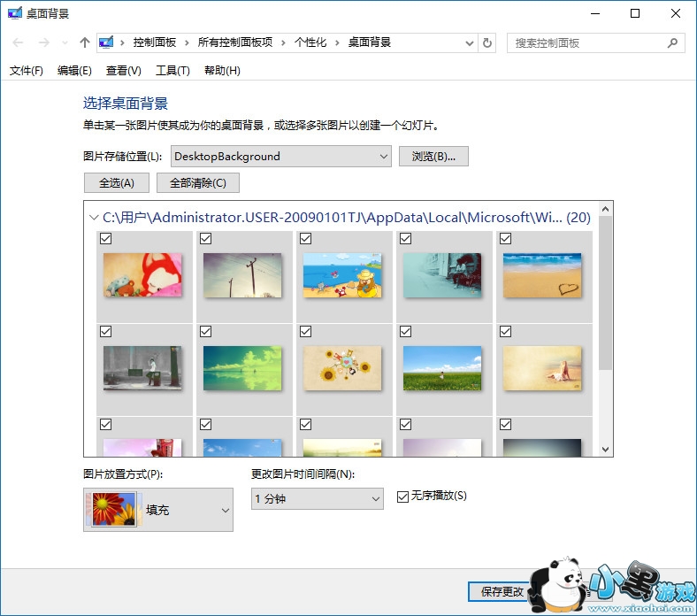
Task: Open recent locations dropdown arrow
Action: coord(65,43)
